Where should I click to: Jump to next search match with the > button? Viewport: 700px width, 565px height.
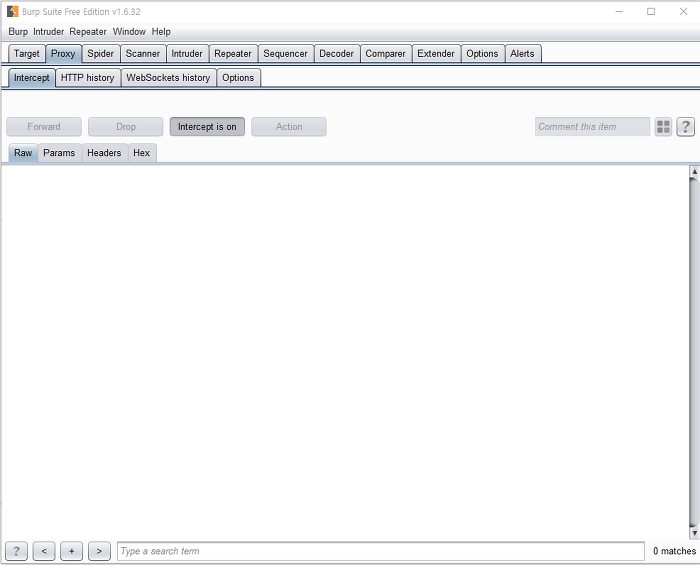pyautogui.click(x=99, y=551)
